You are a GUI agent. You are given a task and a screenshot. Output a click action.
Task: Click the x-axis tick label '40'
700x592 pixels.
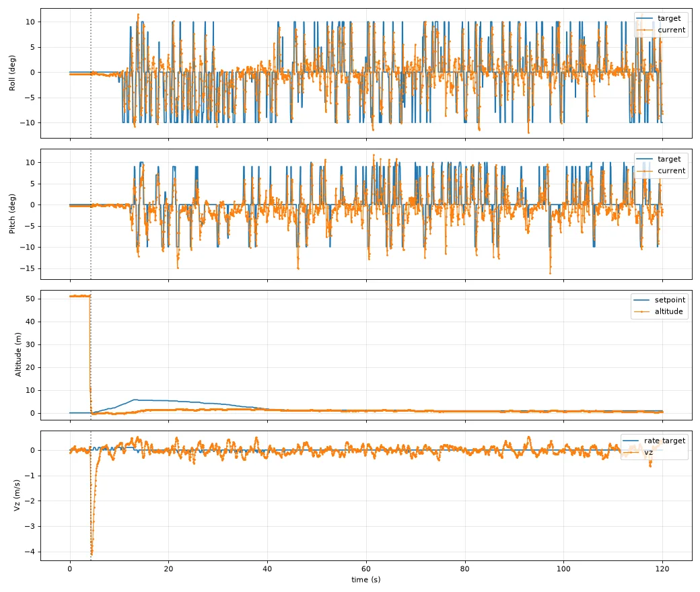pos(267,569)
